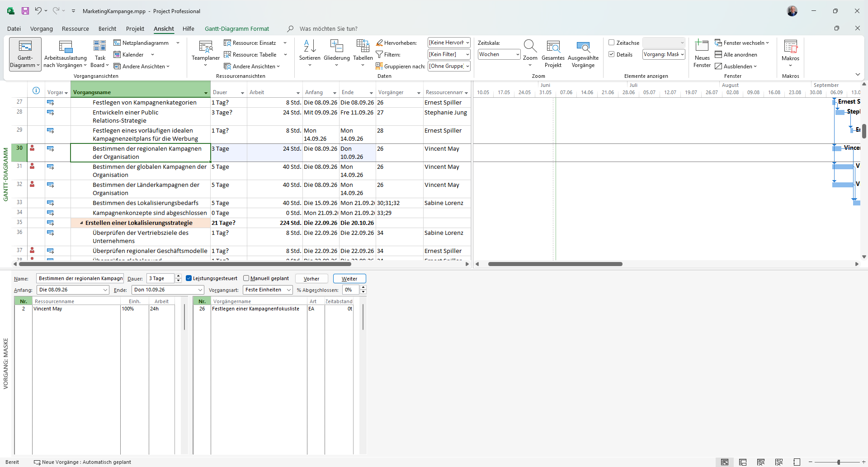
Task: Click the Zoom magnifier icon
Action: (530, 46)
